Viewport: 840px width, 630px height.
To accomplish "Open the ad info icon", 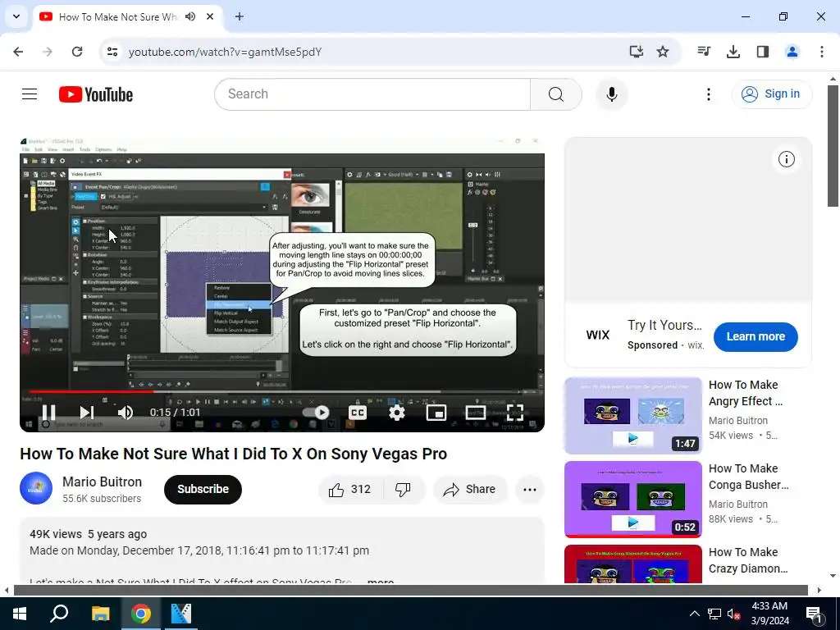I will click(x=786, y=159).
